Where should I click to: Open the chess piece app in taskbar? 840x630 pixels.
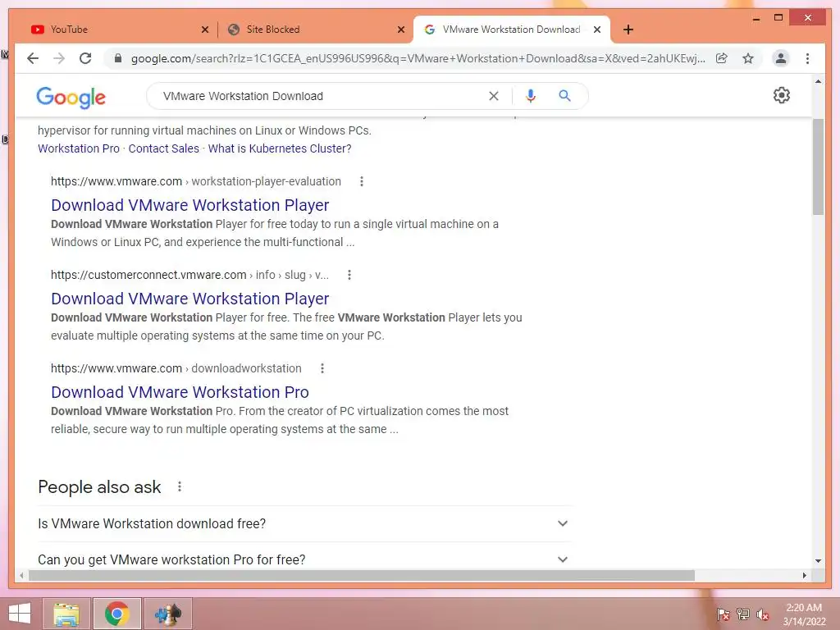[x=168, y=614]
